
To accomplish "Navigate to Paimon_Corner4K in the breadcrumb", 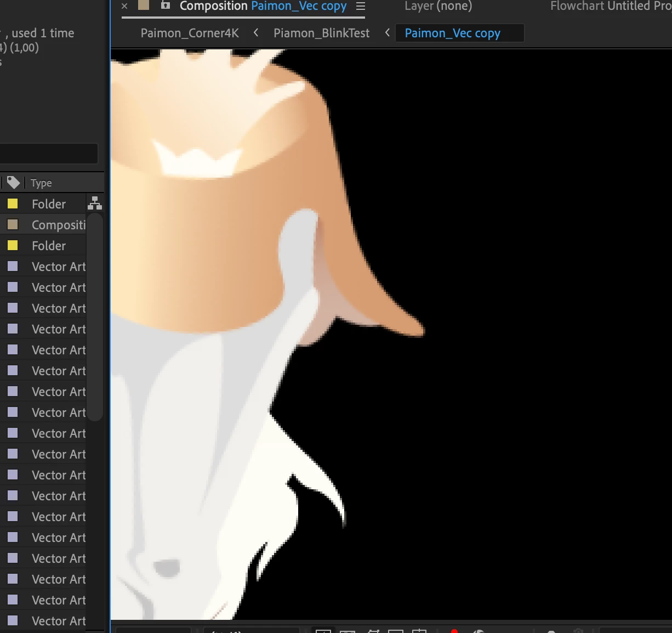I will 190,33.
